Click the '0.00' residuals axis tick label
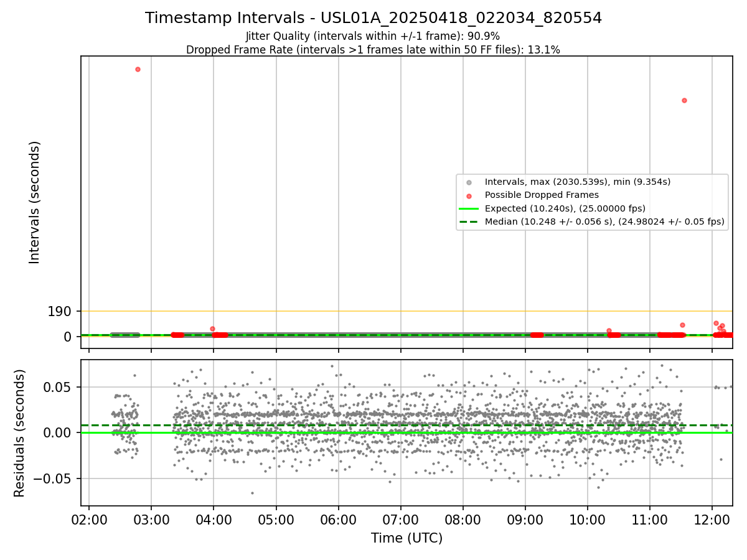Screen dimensions: 747x560 [x=59, y=433]
